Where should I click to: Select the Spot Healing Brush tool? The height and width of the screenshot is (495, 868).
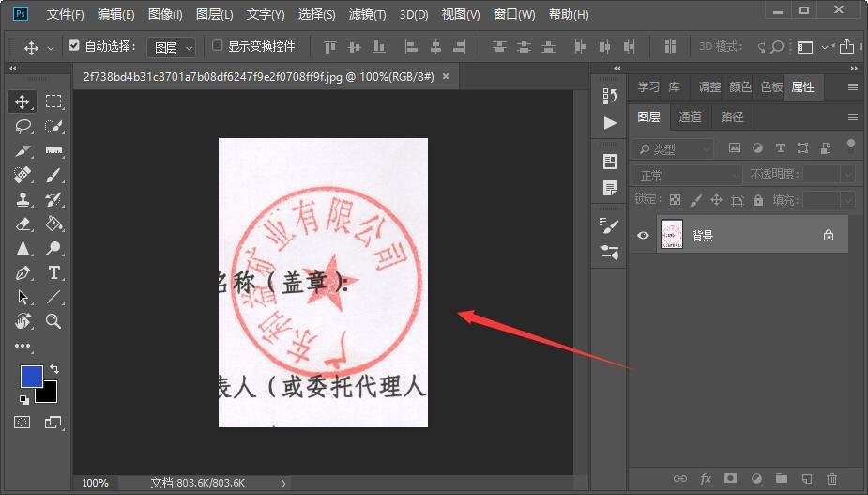pos(23,175)
